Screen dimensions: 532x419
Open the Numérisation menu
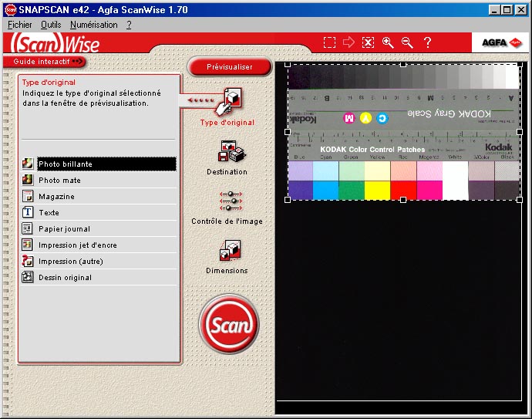tap(93, 25)
